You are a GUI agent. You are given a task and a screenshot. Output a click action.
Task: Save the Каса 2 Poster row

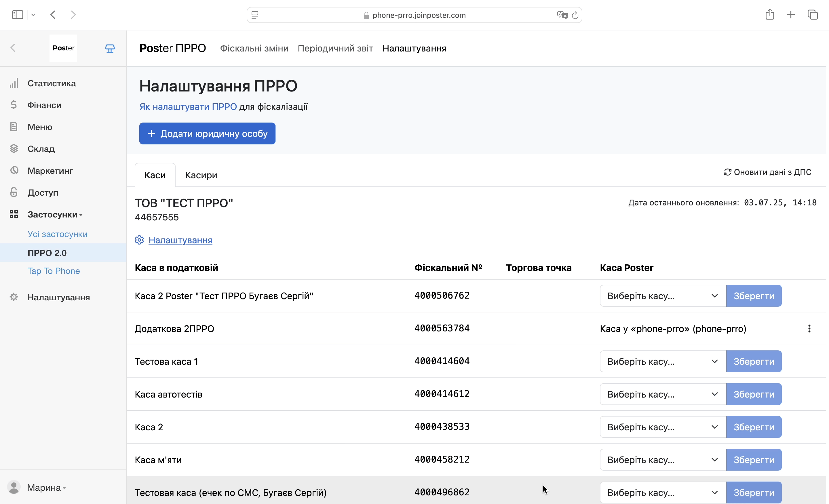point(754,296)
